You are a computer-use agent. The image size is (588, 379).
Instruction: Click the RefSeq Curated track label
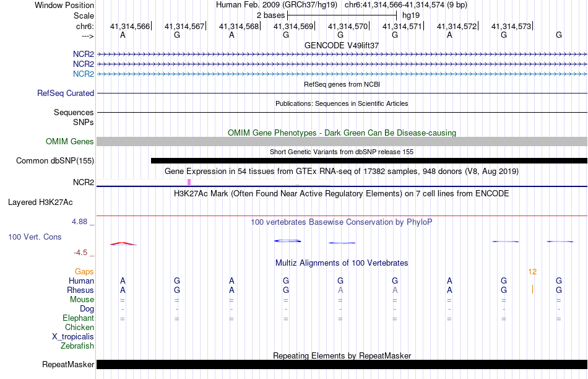(66, 93)
